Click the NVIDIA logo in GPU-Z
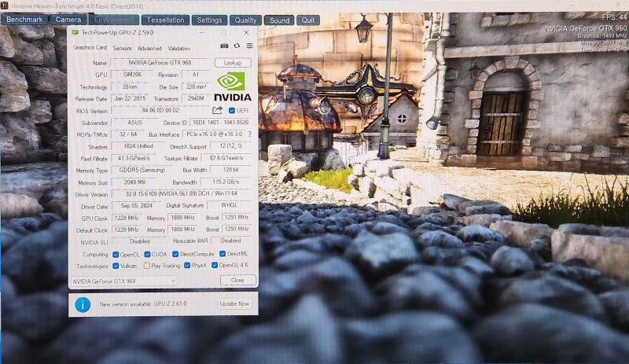 point(232,86)
